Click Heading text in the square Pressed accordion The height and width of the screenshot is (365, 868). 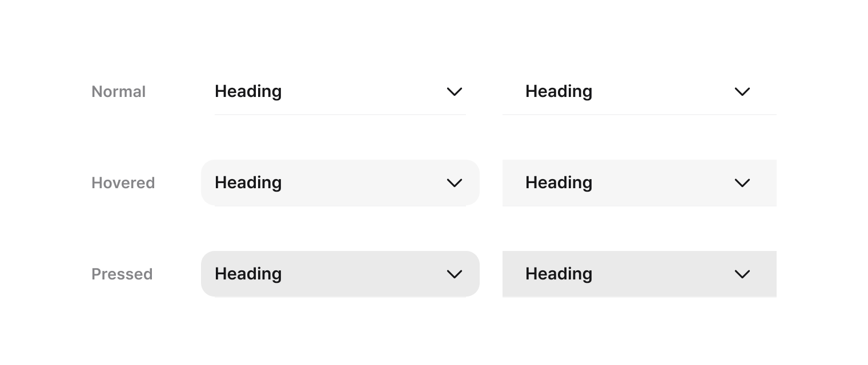click(x=559, y=274)
